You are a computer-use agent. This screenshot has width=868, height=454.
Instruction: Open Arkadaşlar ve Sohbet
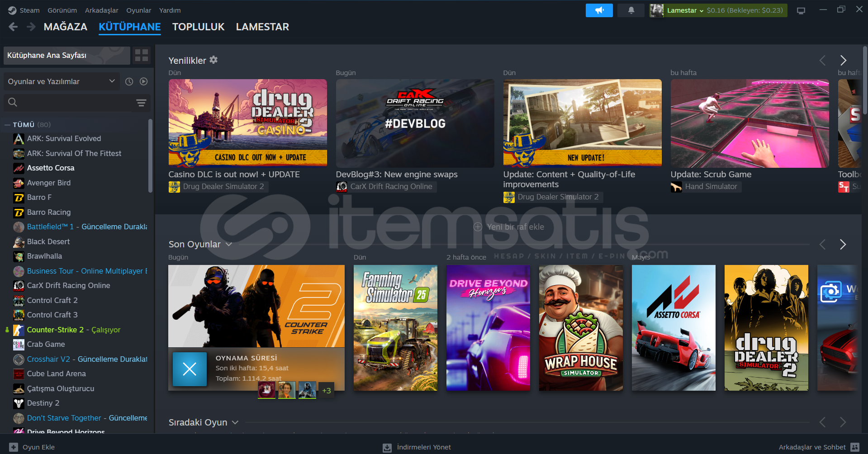[x=812, y=447]
